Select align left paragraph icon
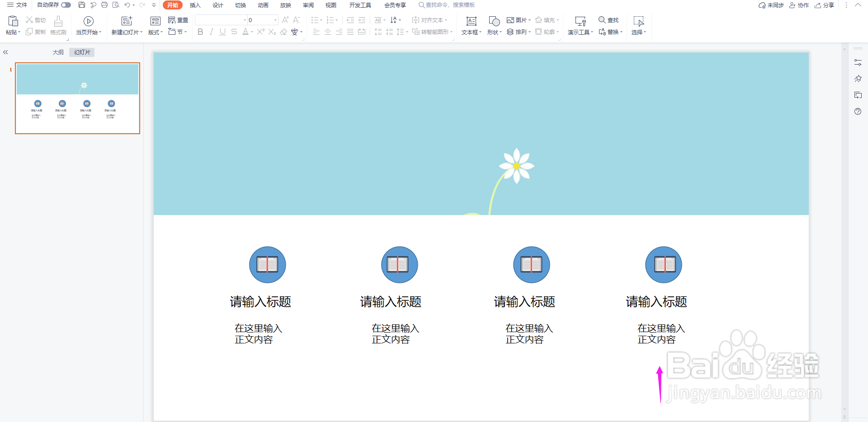This screenshot has height=422, width=868. click(x=316, y=32)
